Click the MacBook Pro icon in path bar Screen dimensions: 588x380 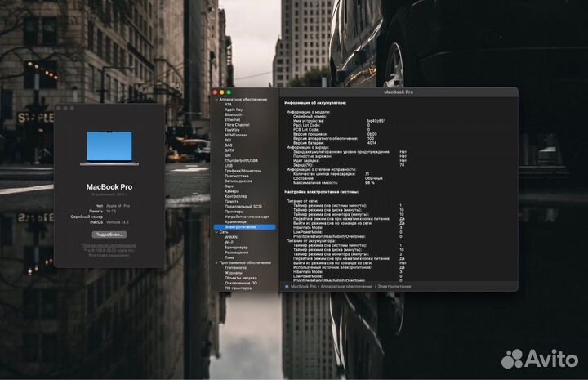click(x=287, y=287)
